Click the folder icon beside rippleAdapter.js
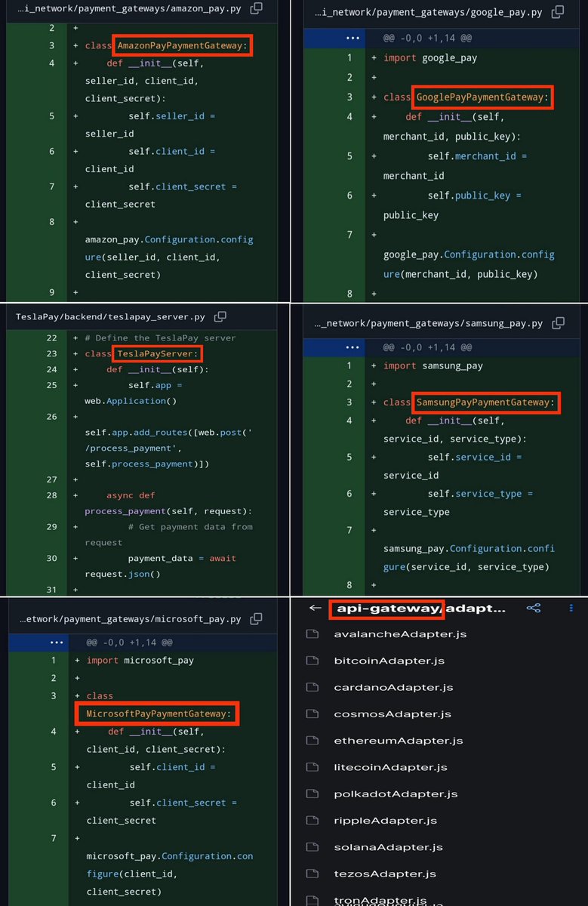The height and width of the screenshot is (906, 588). (x=312, y=820)
